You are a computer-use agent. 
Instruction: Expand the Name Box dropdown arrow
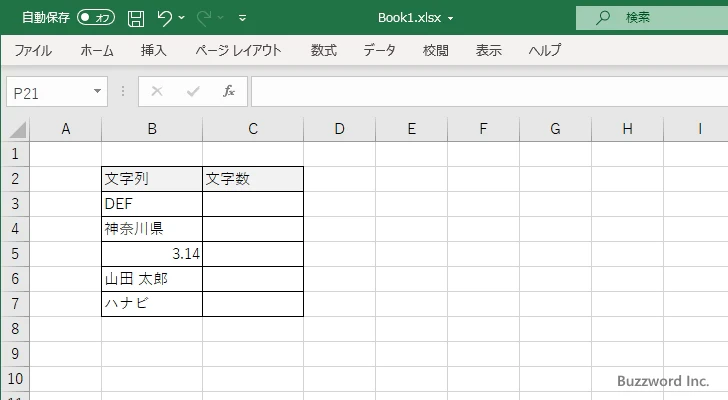98,91
